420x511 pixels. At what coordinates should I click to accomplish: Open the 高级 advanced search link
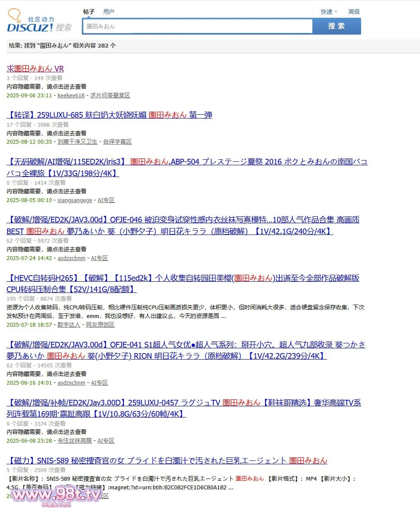pos(354,12)
